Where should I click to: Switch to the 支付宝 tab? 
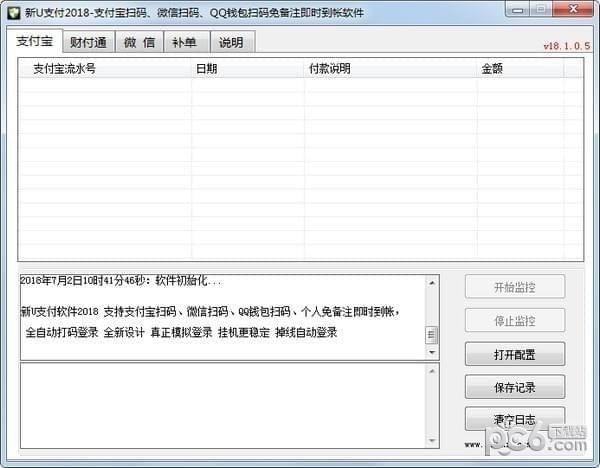[36, 42]
